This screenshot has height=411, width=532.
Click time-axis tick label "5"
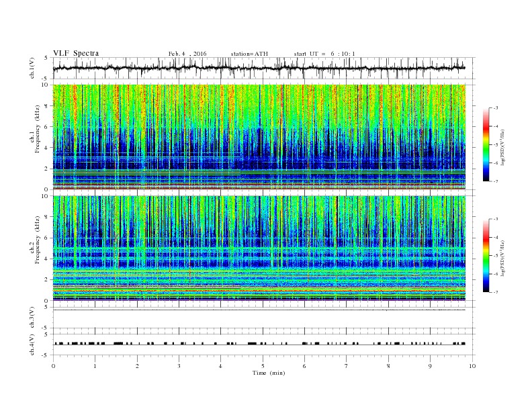pos(263,366)
